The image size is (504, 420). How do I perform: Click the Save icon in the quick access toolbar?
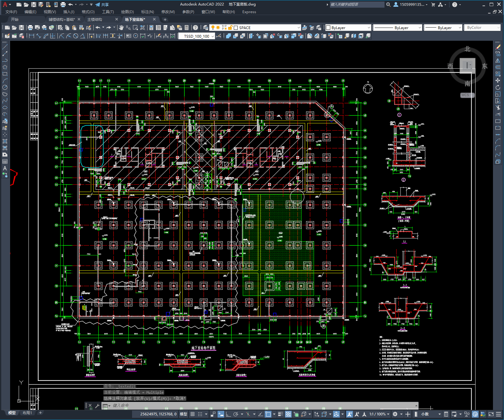[x=34, y=5]
